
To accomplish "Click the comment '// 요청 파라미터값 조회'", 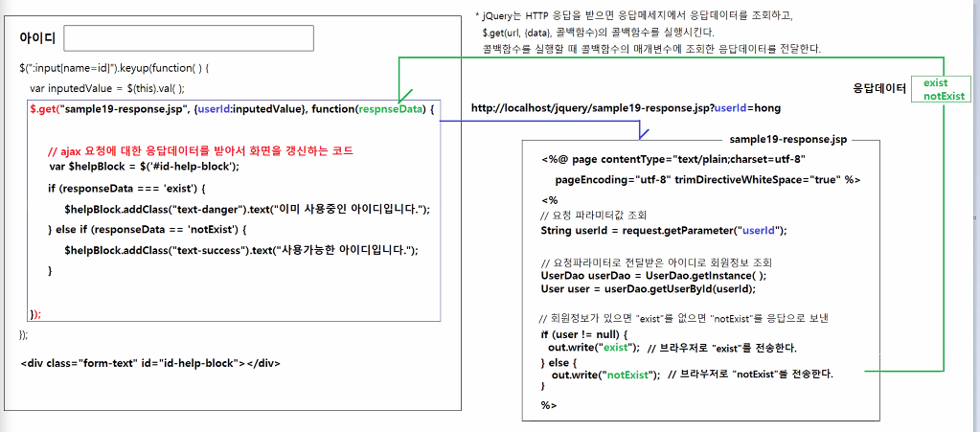I will tap(593, 216).
